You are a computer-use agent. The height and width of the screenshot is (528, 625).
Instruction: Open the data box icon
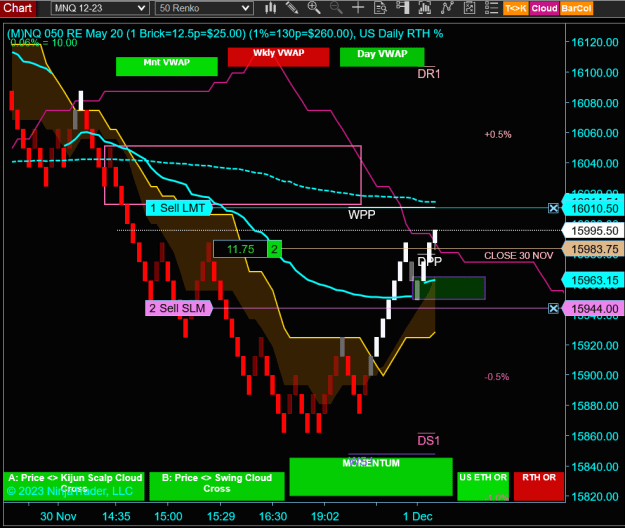pos(380,8)
